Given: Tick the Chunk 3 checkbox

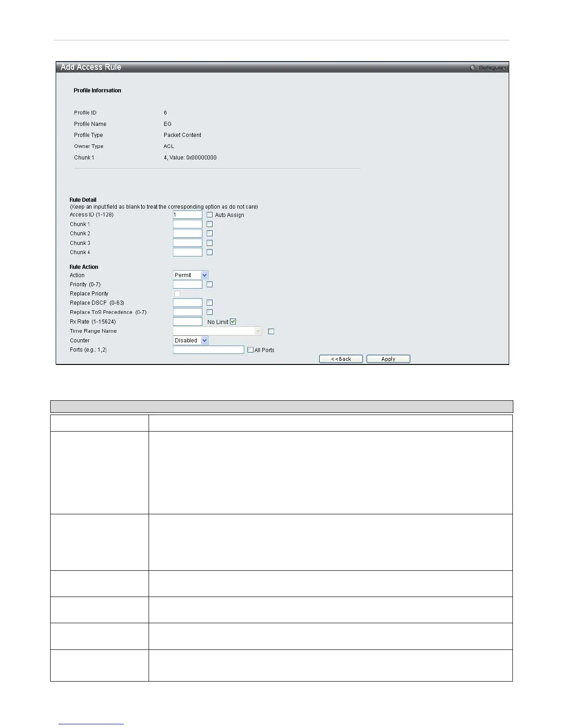Looking at the screenshot, I should [209, 243].
